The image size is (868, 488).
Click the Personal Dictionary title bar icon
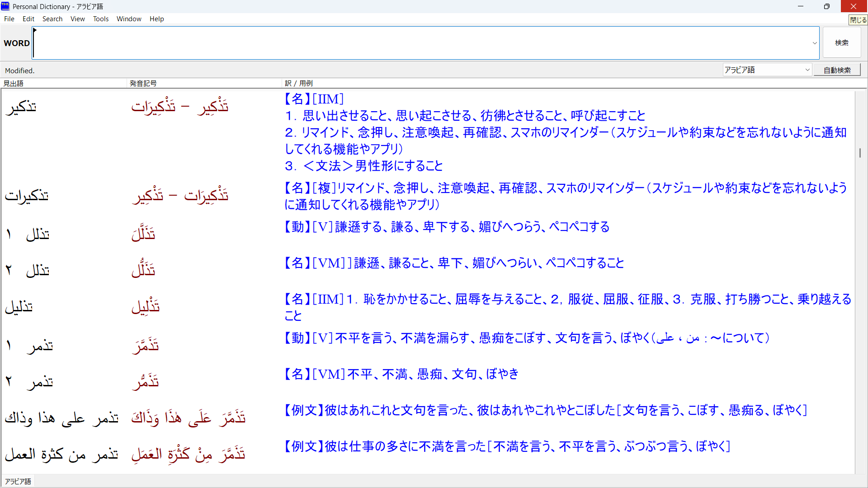pos(5,6)
